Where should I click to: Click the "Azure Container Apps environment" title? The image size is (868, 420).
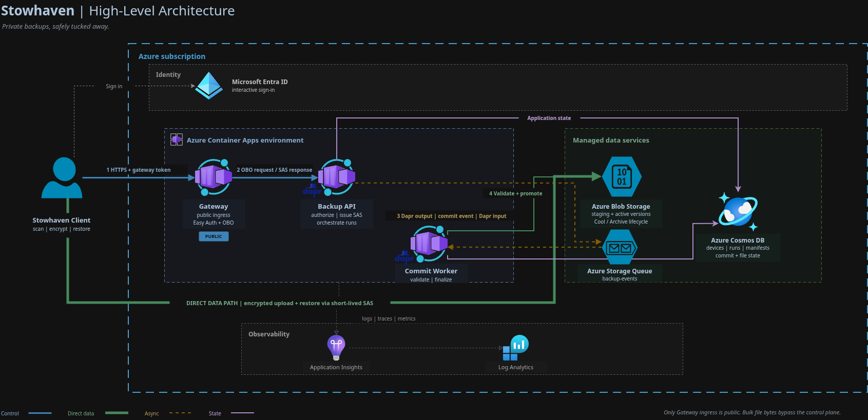point(245,140)
